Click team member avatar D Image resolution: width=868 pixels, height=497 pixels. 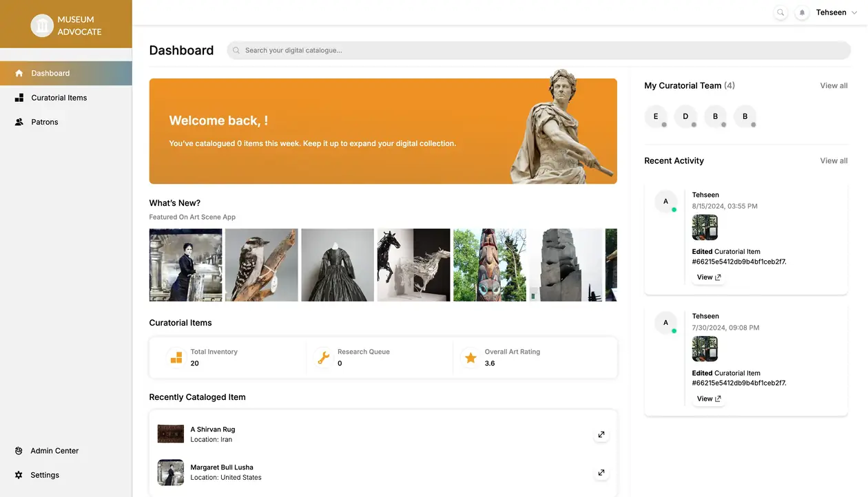[685, 116]
